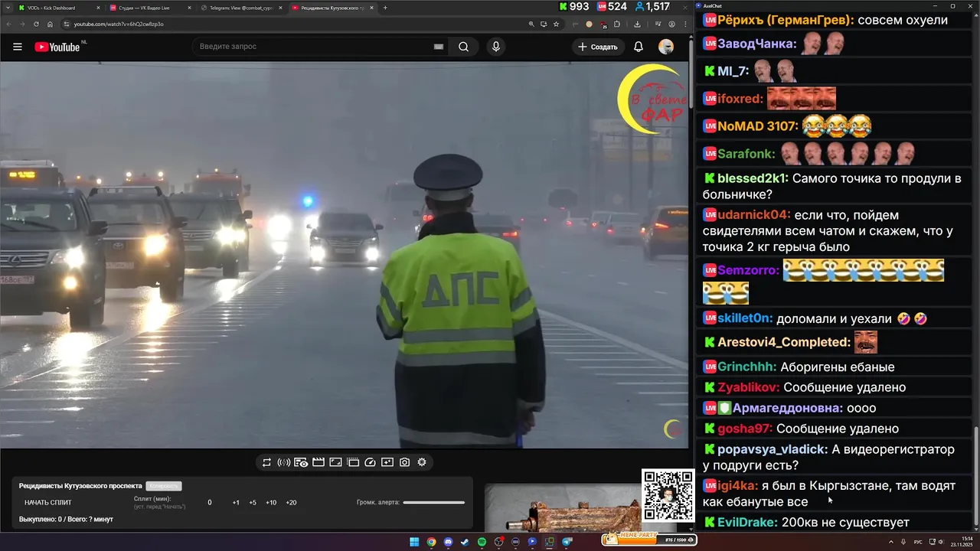Open Chrome from the taskbar
The height and width of the screenshot is (551, 980).
tap(432, 542)
